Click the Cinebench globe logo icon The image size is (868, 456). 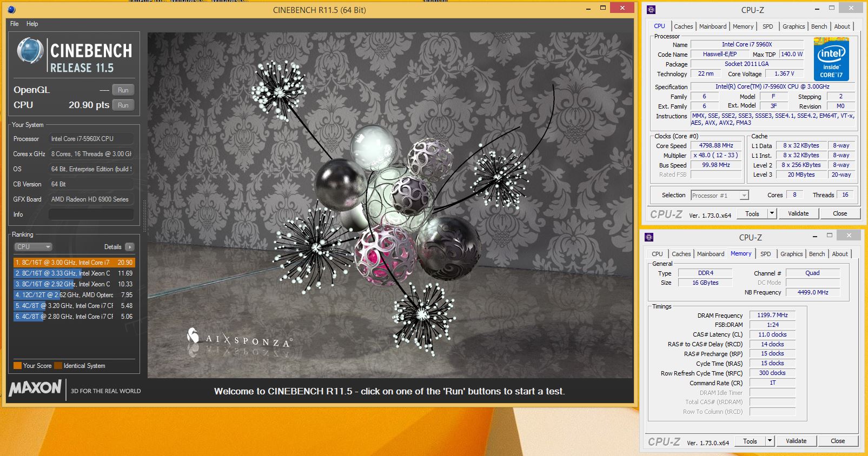click(30, 51)
